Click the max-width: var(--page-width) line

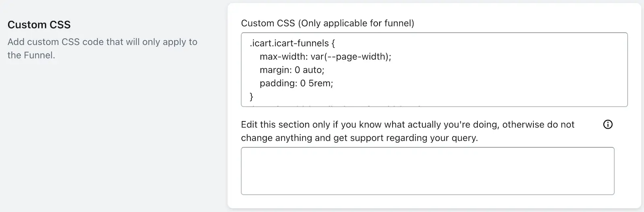tap(325, 56)
